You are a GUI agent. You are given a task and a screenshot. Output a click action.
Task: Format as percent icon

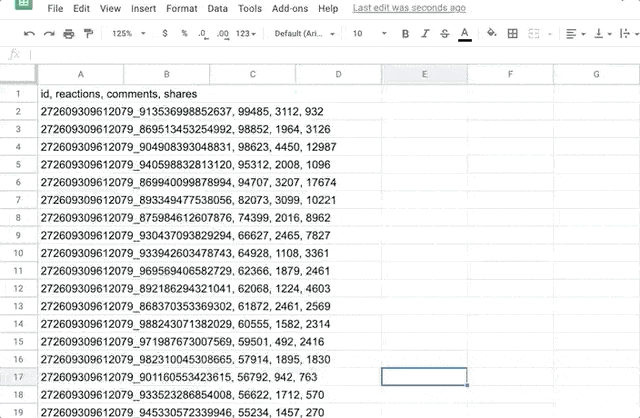pyautogui.click(x=184, y=33)
